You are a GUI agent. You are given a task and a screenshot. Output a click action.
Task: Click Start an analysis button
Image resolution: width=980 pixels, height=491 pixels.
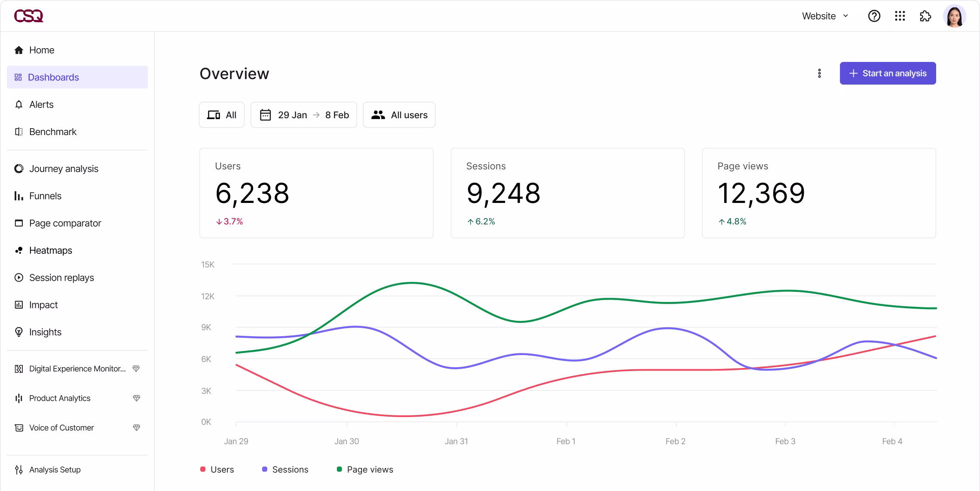coord(888,74)
